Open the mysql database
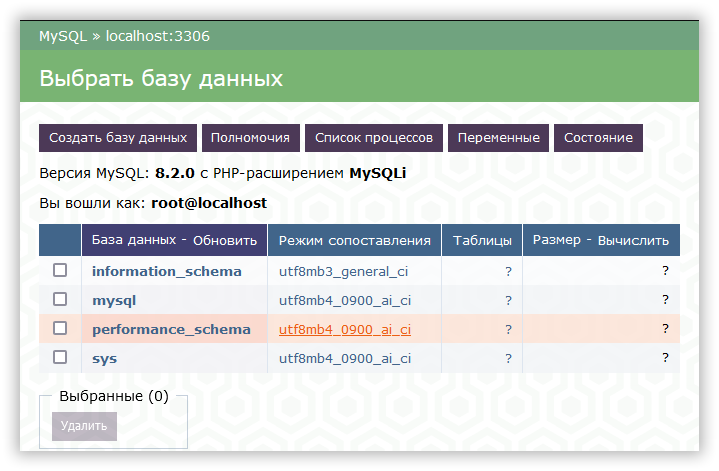Screen dimensions: 719x471 click(x=114, y=301)
